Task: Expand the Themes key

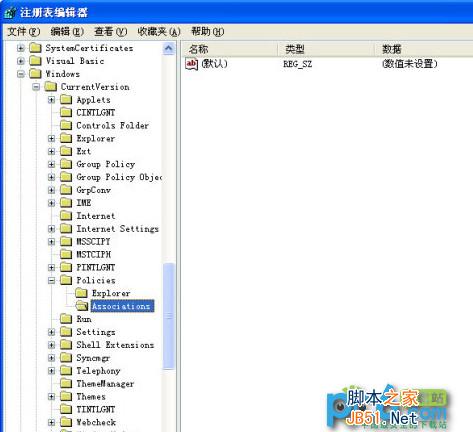Action: (x=51, y=397)
